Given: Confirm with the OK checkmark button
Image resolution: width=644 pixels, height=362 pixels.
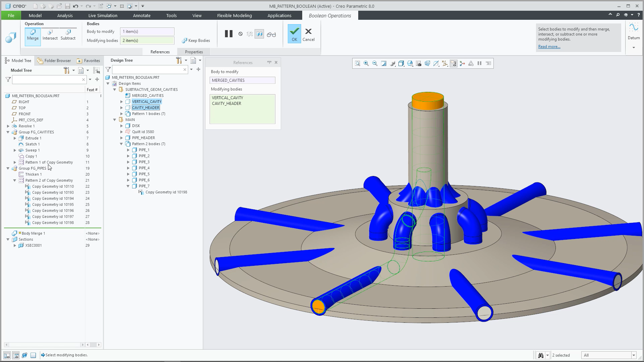Looking at the screenshot, I should point(294,34).
